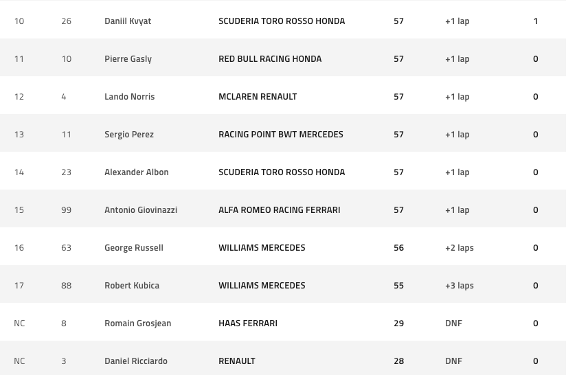Click driver name Pierre Gasly

128,58
